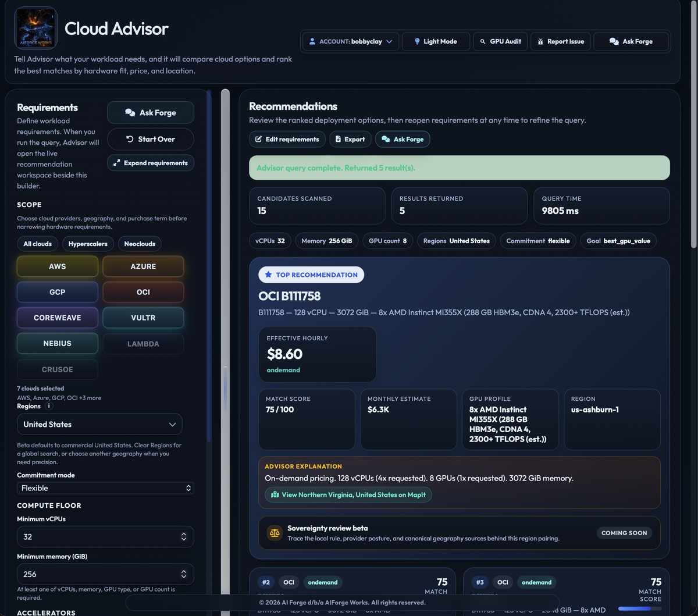Click the Minimum vCPUs stepper arrows
This screenshot has height=616, width=698.
(x=184, y=536)
